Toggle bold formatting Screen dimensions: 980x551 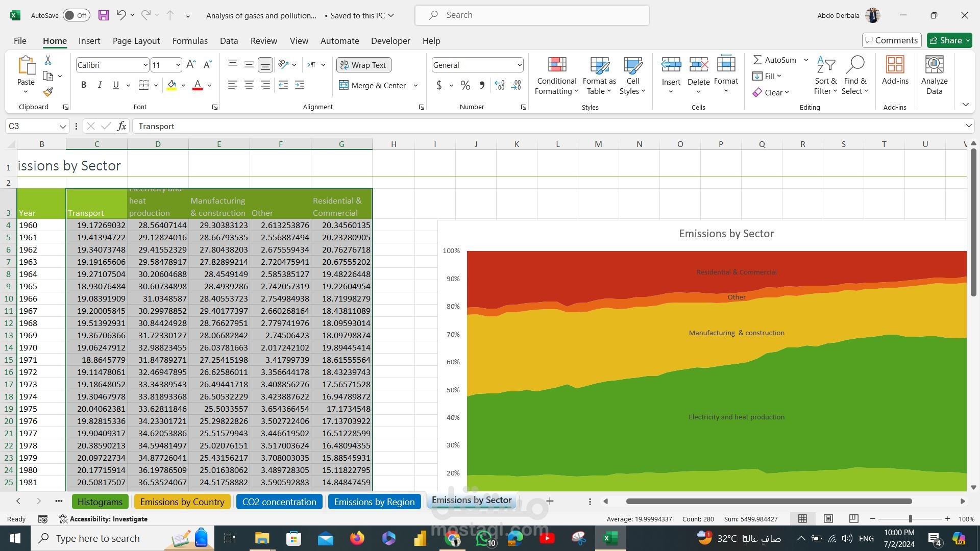tap(84, 85)
